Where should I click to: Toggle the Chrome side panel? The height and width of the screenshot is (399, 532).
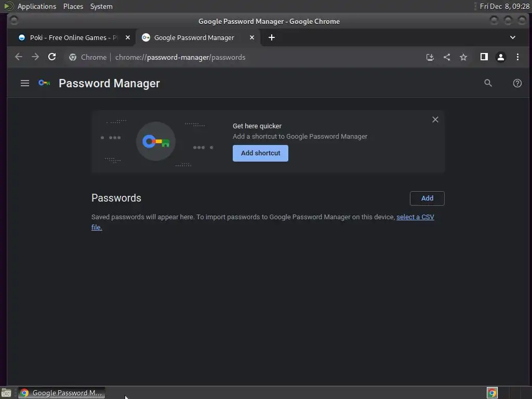click(x=484, y=57)
